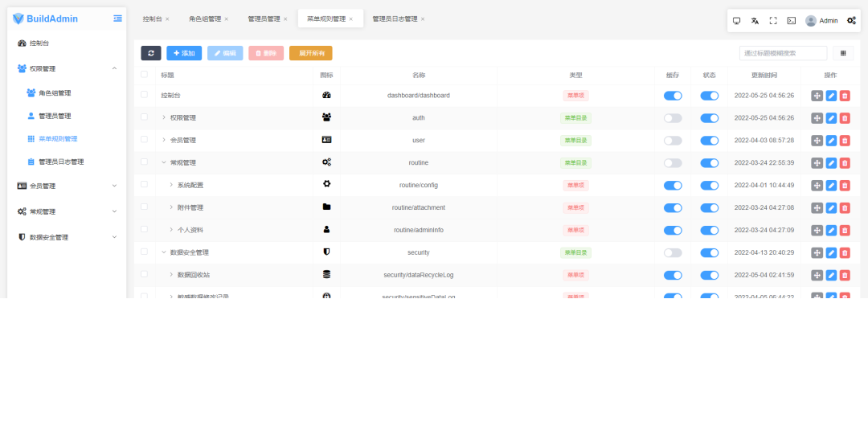Screen dimensions: 868x426
Task: Toggle cache switch for dashboard/dashboard row
Action: pos(674,96)
